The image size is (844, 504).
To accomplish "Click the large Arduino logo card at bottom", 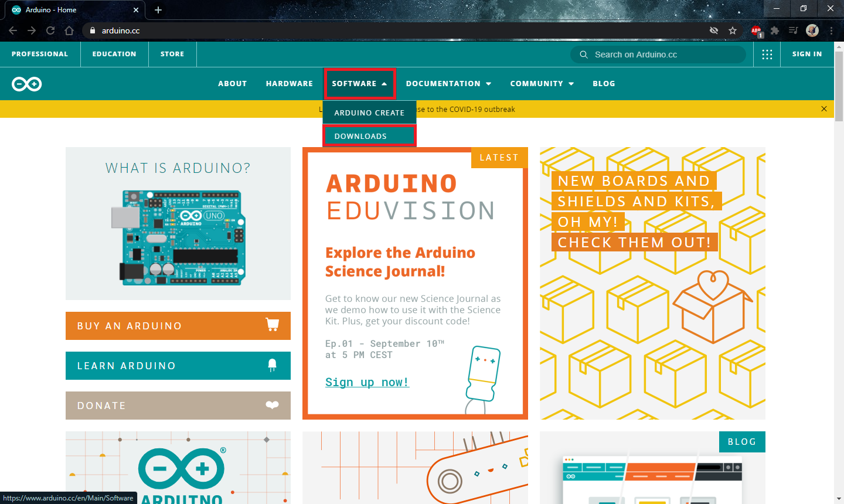I will click(x=178, y=468).
